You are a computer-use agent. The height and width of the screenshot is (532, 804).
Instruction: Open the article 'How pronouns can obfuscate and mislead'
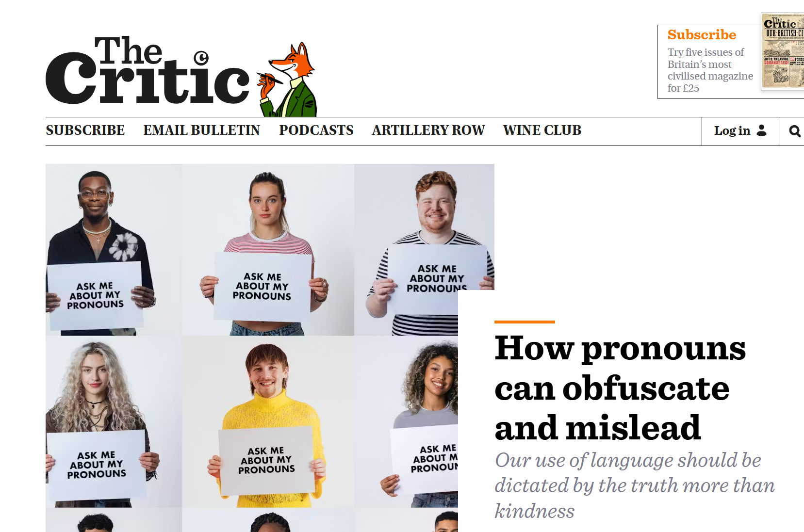click(x=620, y=387)
